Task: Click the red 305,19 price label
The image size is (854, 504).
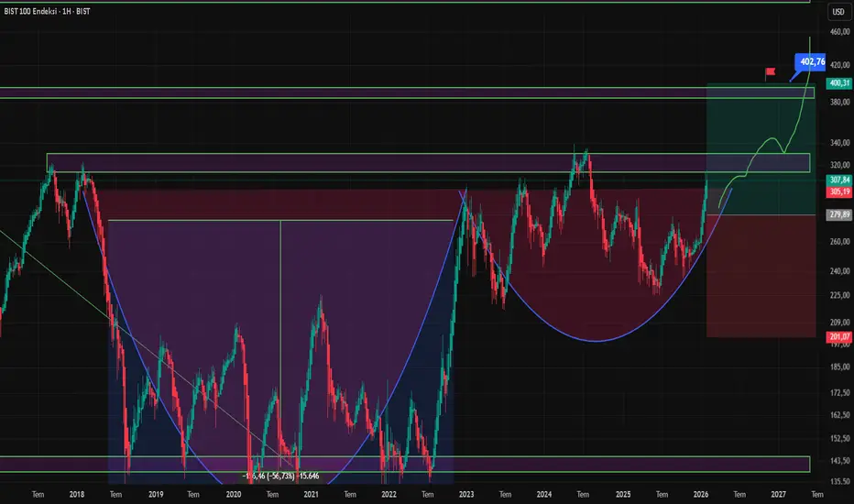Action: pos(838,192)
